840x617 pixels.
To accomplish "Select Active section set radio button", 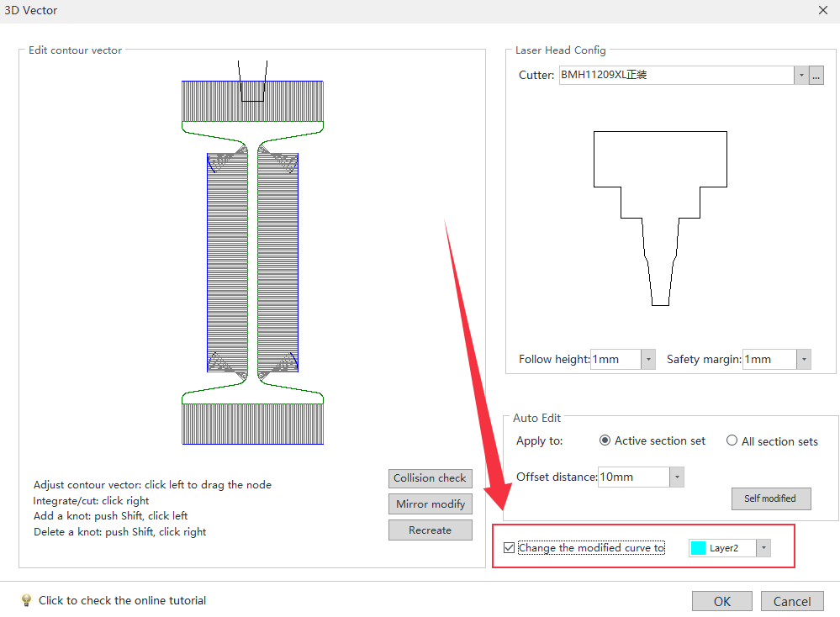I will (605, 440).
